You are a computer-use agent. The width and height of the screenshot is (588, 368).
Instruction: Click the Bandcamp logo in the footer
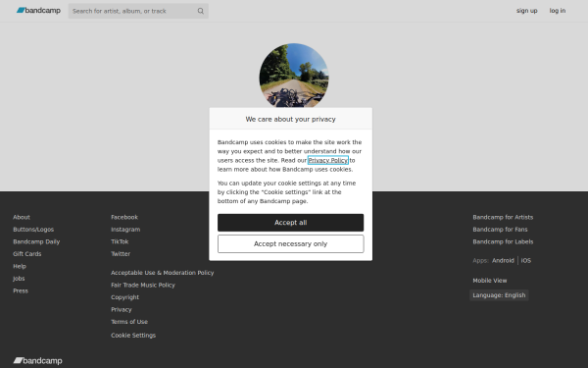click(x=37, y=360)
